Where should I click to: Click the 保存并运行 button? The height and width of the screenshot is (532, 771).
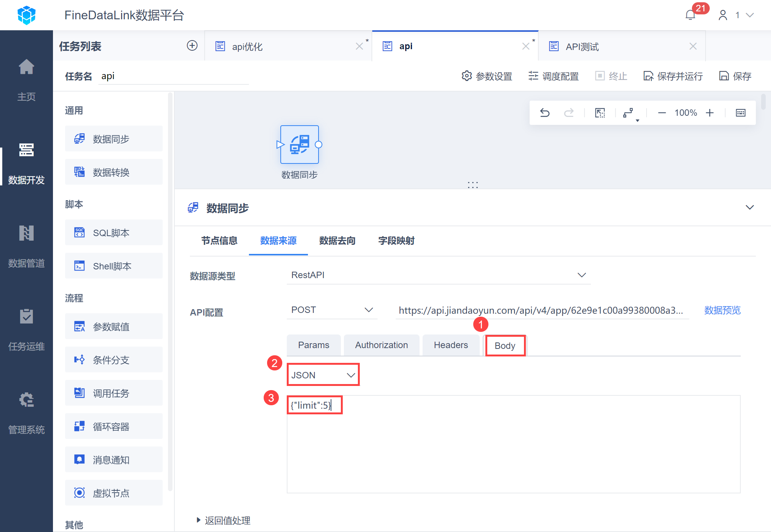pos(673,76)
